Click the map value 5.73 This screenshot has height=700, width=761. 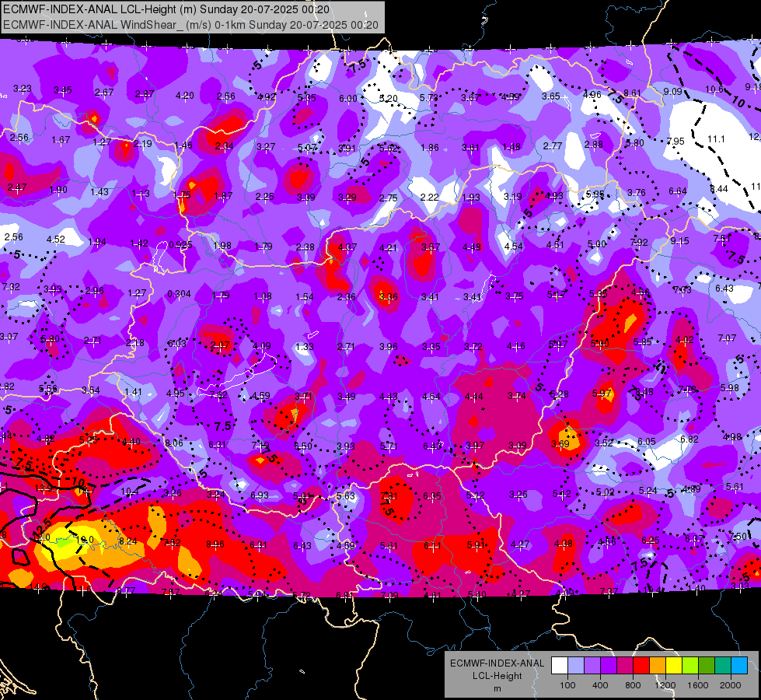point(428,98)
